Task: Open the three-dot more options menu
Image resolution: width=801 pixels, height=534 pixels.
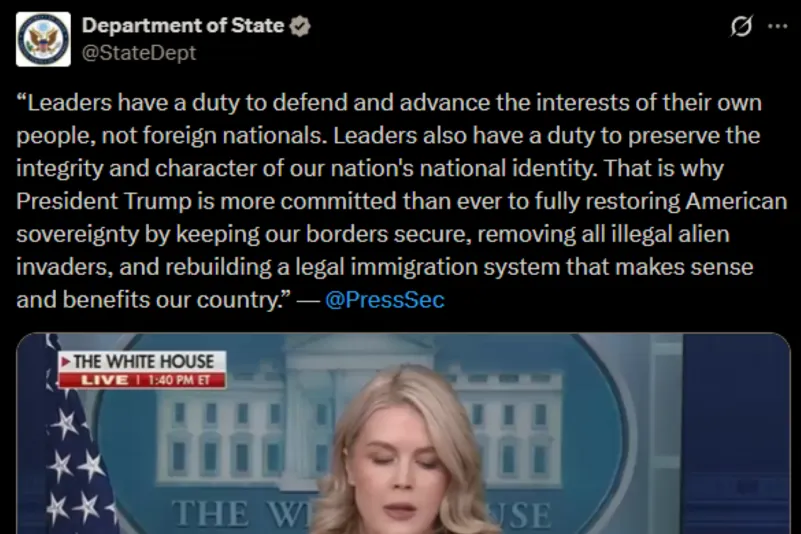Action: 778,26
